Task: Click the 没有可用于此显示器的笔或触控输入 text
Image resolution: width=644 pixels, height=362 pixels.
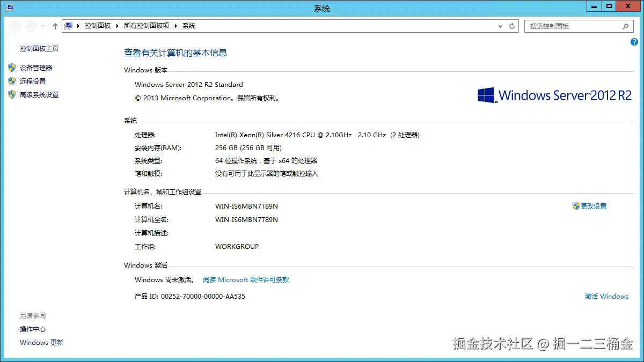Action: 267,174
